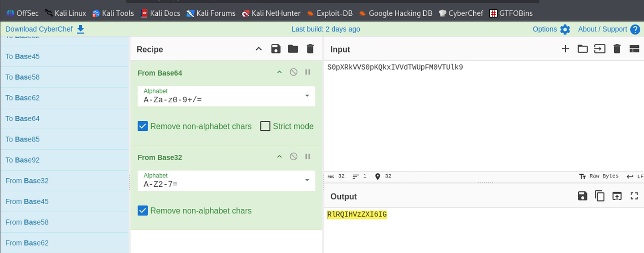Select the To Base64 operation
The width and height of the screenshot is (644, 253).
pos(64,118)
